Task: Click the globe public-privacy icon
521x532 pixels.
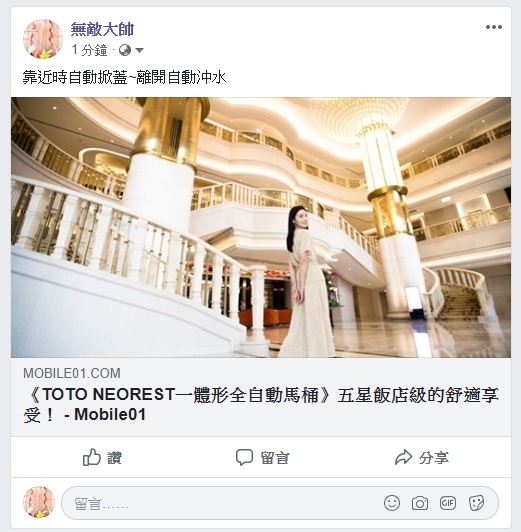Action: click(x=125, y=50)
